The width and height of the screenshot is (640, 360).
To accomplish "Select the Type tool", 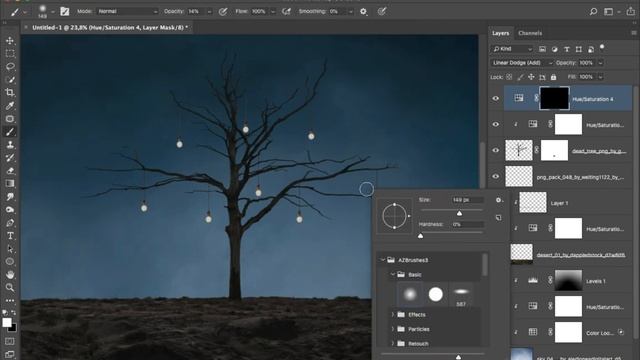I will coord(10,236).
